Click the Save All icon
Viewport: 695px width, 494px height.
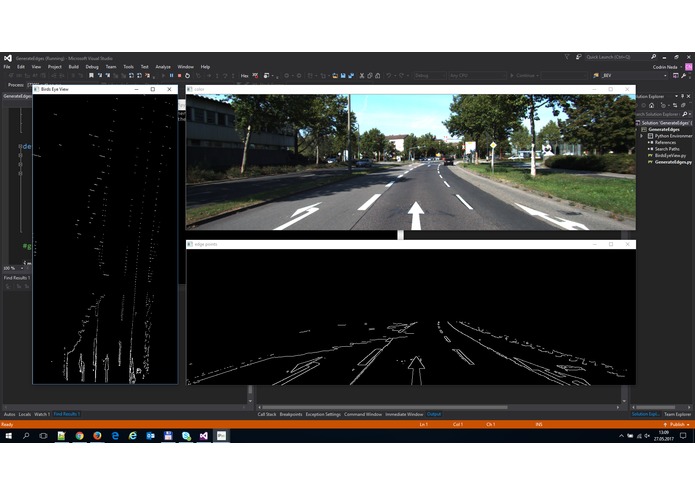351,76
